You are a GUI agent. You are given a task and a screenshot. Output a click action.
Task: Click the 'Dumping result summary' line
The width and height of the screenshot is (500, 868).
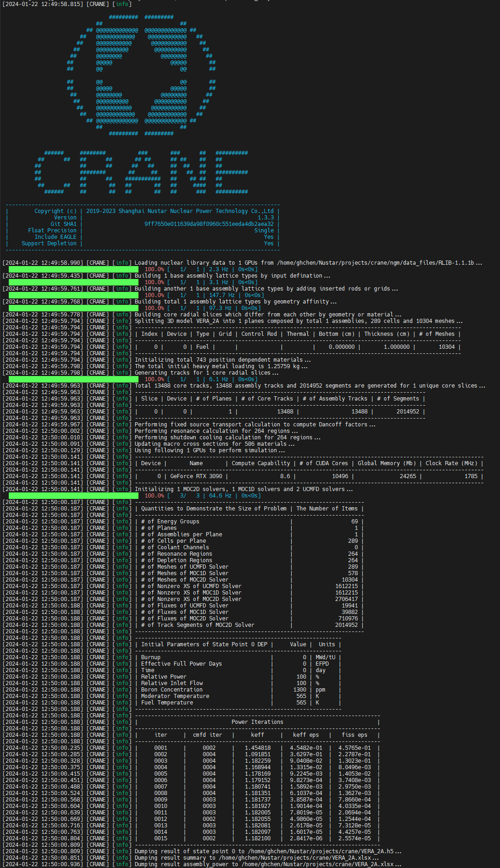(256, 858)
